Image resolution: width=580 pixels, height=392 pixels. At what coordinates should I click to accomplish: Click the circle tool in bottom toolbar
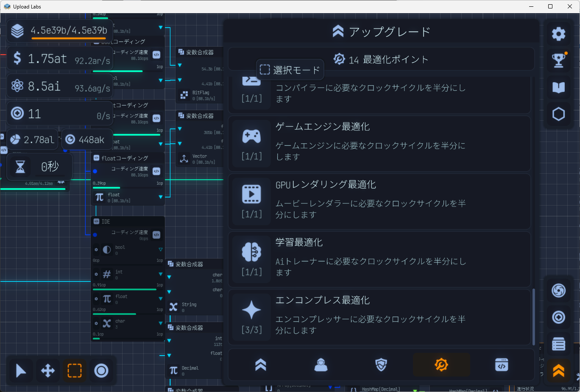tap(101, 371)
